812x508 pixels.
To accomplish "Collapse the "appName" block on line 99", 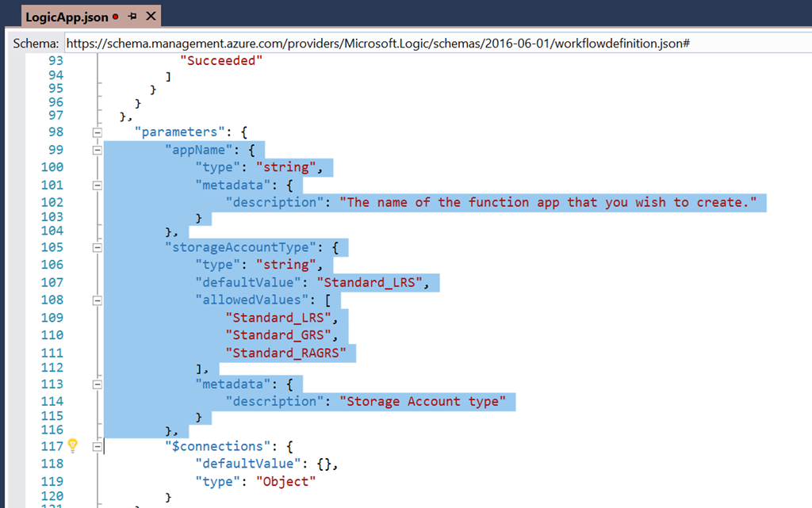I will tap(97, 150).
